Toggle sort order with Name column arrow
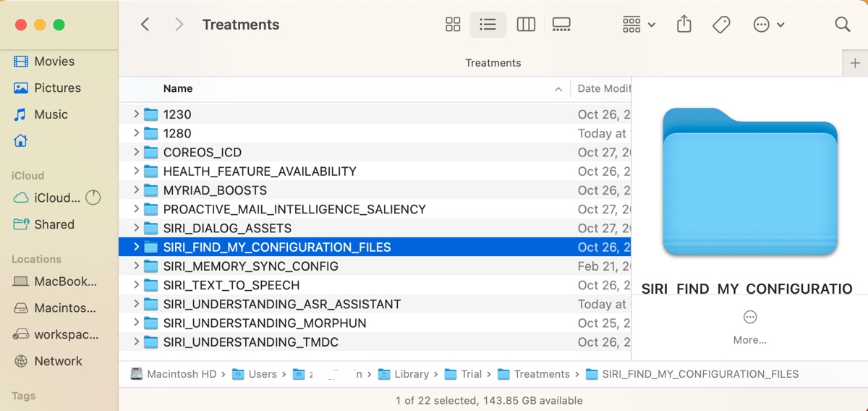The width and height of the screenshot is (868, 411). pos(558,89)
